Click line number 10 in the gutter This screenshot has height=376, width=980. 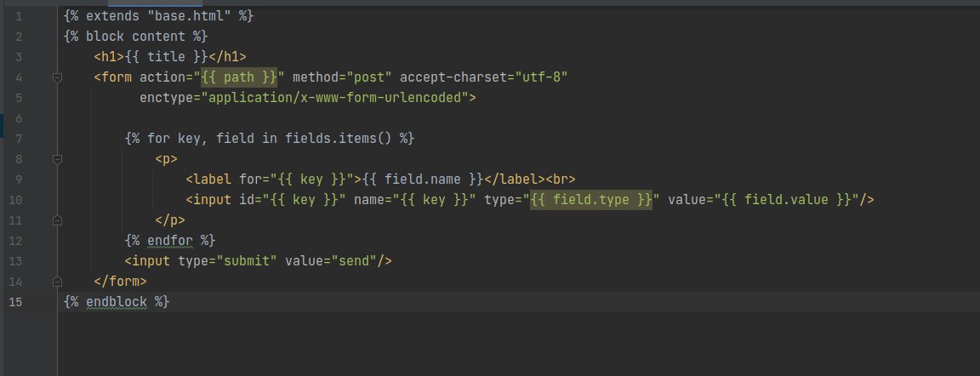click(x=15, y=200)
